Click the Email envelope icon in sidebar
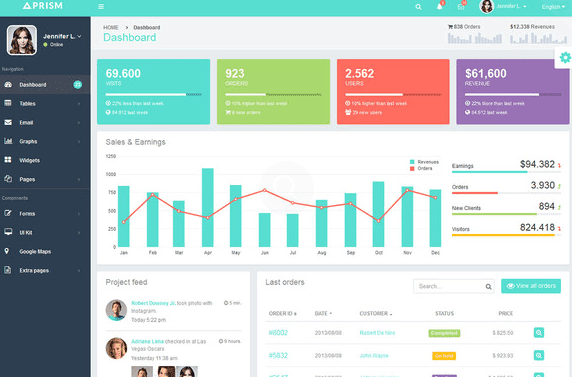 click(8, 122)
